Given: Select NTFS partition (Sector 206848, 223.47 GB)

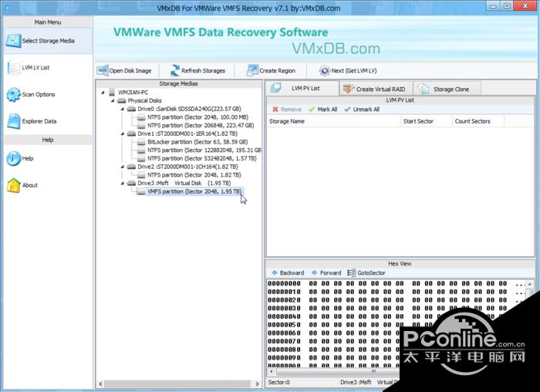Looking at the screenshot, I should (201, 125).
